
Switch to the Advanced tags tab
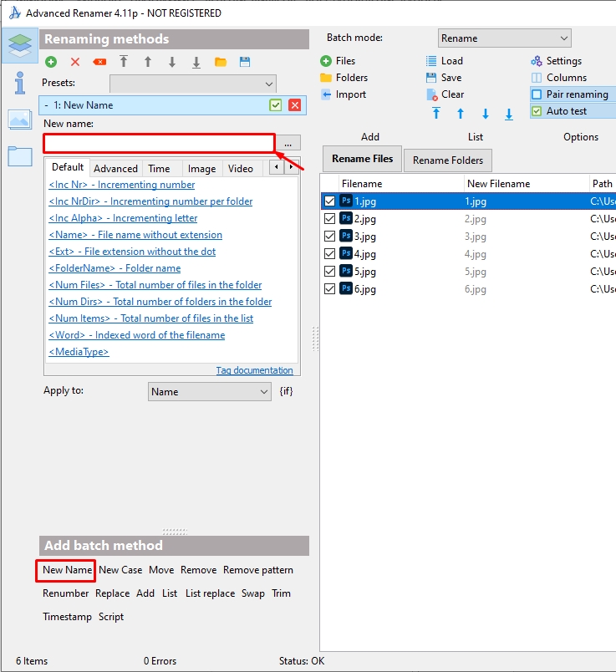click(x=115, y=169)
